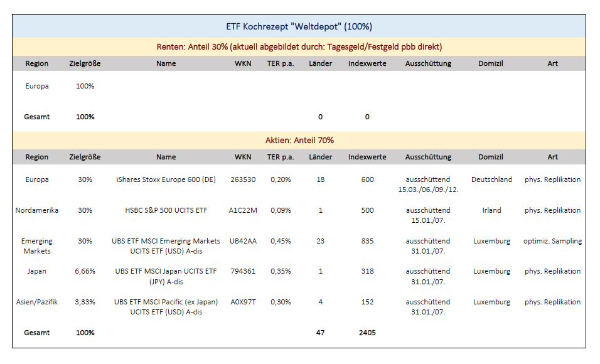Click the Ausschüttung header in Aktien section

[x=428, y=157]
